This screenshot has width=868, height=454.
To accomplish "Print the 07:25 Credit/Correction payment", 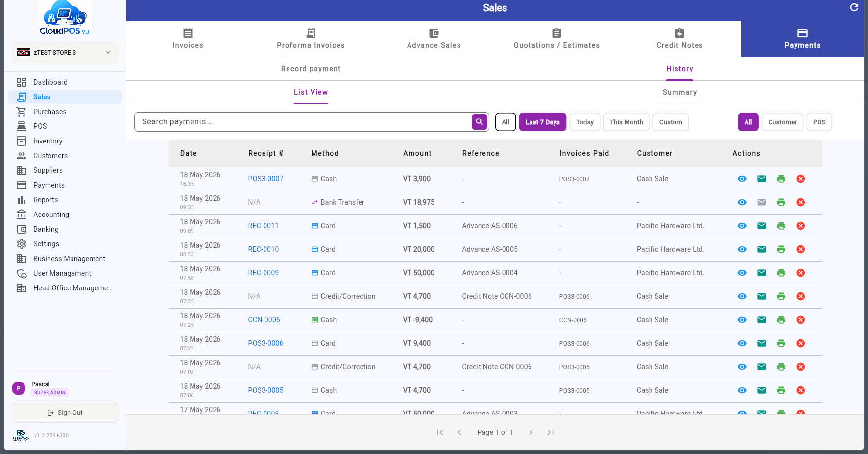I will pyautogui.click(x=781, y=296).
